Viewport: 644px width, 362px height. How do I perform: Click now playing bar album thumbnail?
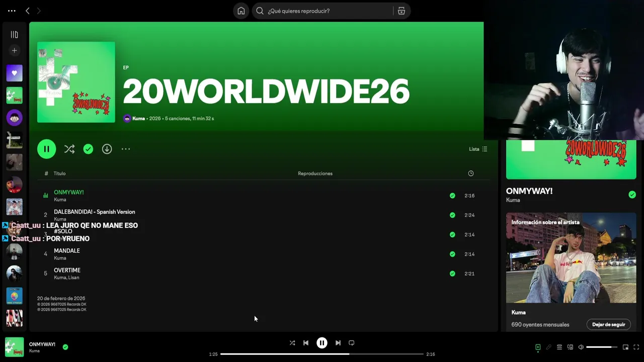(14, 347)
